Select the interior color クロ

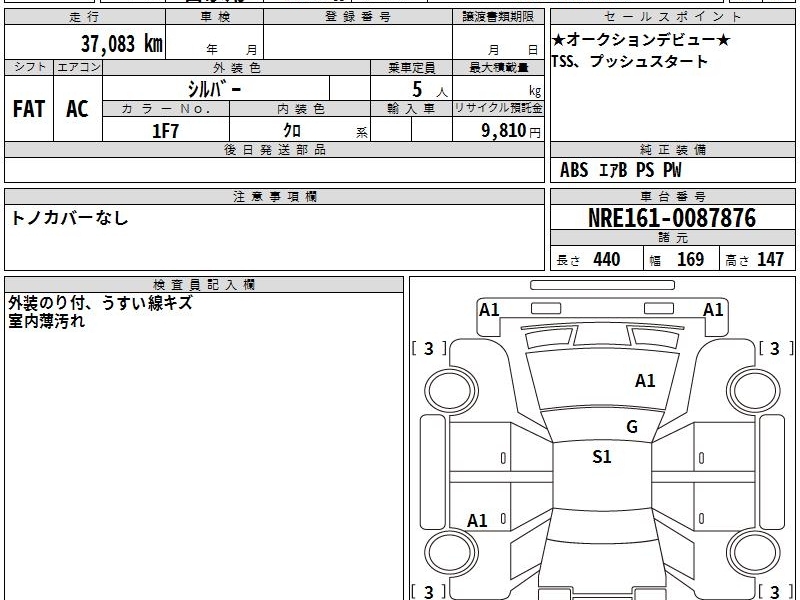pos(292,131)
